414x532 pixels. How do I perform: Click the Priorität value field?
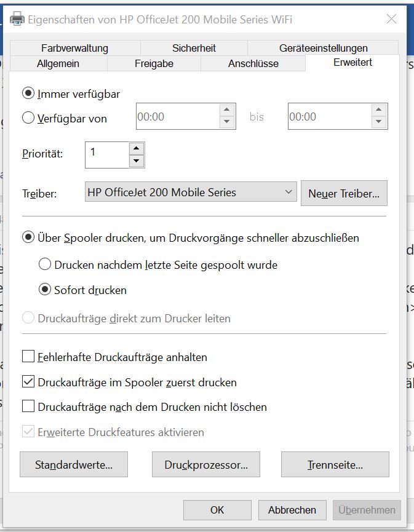tap(107, 155)
